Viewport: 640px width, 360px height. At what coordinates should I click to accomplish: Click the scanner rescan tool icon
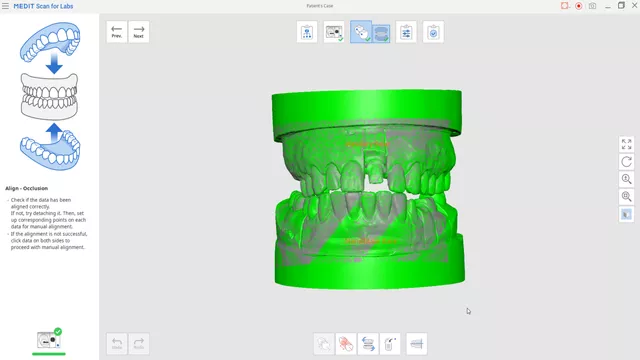pos(390,344)
